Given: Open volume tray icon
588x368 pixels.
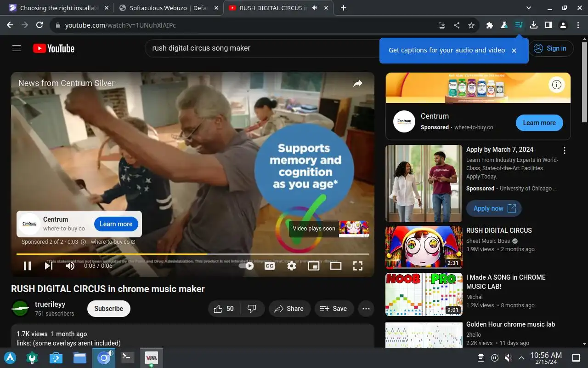Looking at the screenshot, I should [x=508, y=358].
